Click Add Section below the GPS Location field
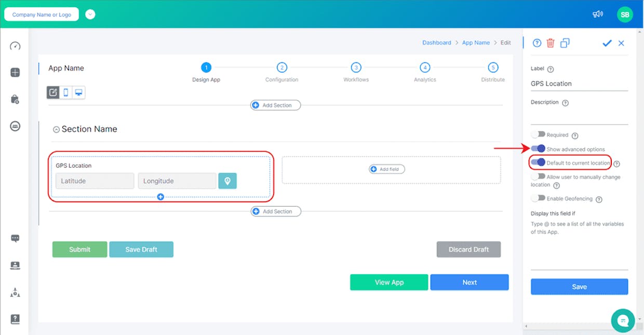 tap(276, 211)
